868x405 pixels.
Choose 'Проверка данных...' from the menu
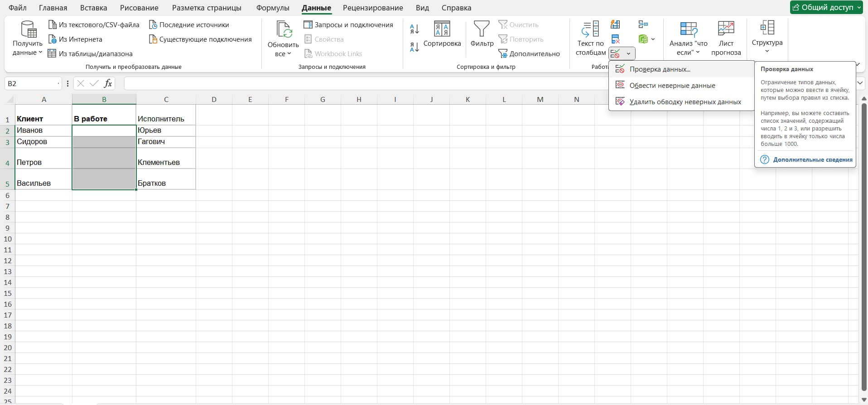[660, 69]
